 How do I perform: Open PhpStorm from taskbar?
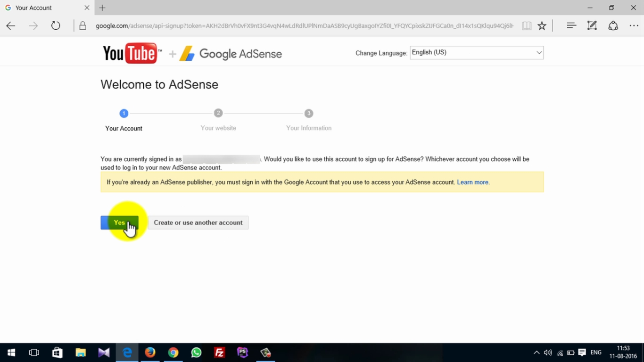[x=242, y=353]
